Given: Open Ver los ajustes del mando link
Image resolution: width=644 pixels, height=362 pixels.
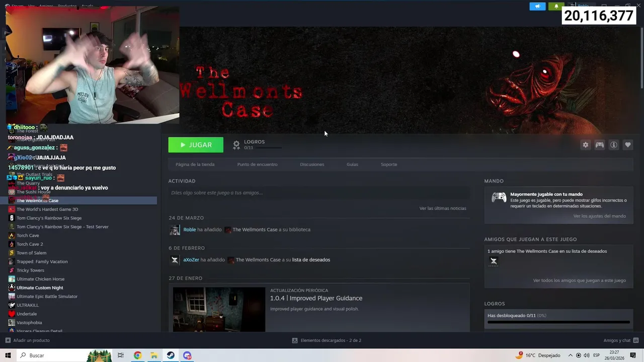Looking at the screenshot, I should (x=600, y=216).
